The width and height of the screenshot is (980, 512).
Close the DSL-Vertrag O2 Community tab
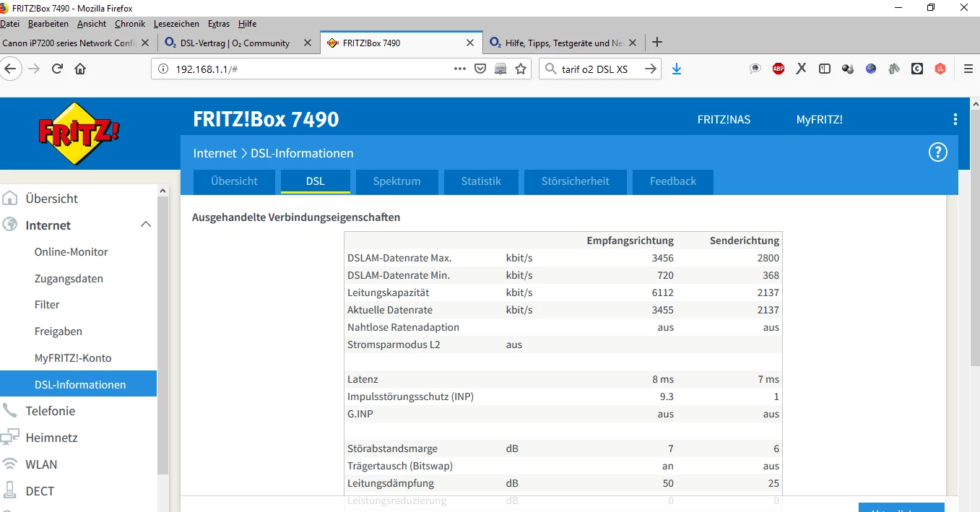[x=308, y=43]
